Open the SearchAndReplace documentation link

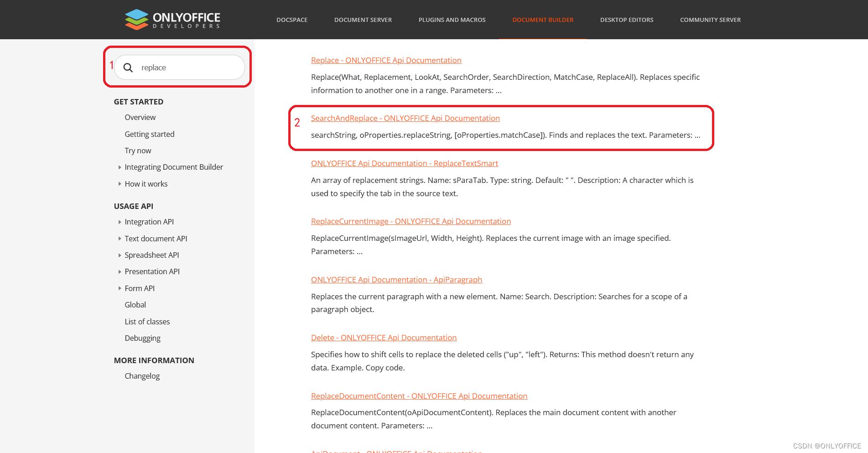[405, 118]
